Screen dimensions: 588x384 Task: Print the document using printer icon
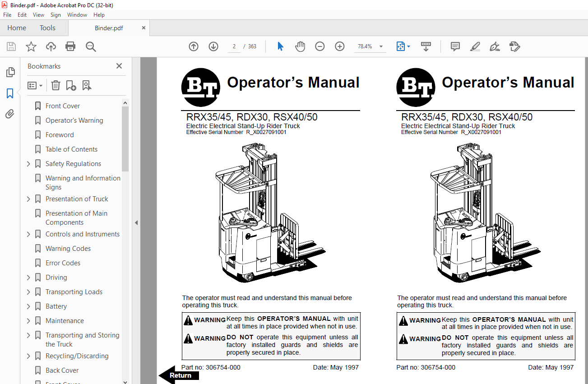click(x=70, y=46)
